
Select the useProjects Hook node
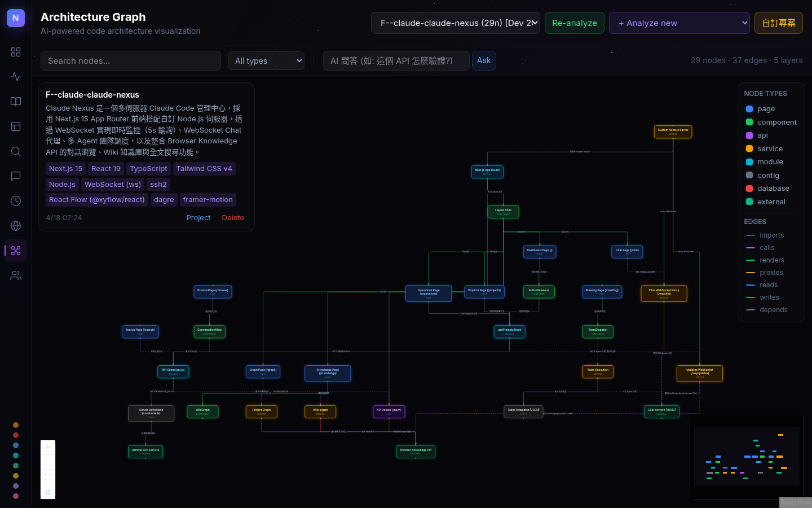(x=509, y=331)
